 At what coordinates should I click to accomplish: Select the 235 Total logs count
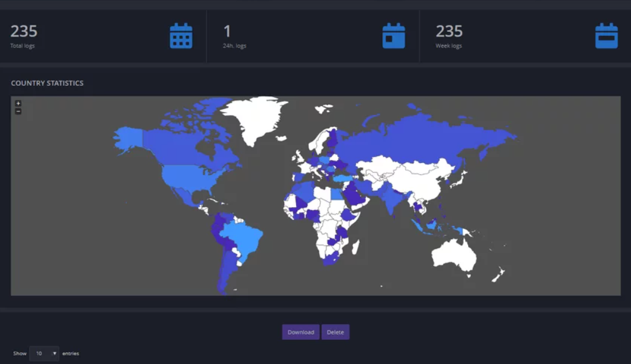tap(24, 31)
